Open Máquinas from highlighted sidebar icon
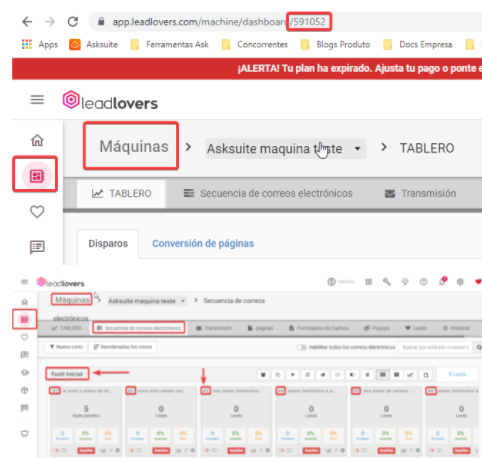482x461 pixels. click(37, 176)
